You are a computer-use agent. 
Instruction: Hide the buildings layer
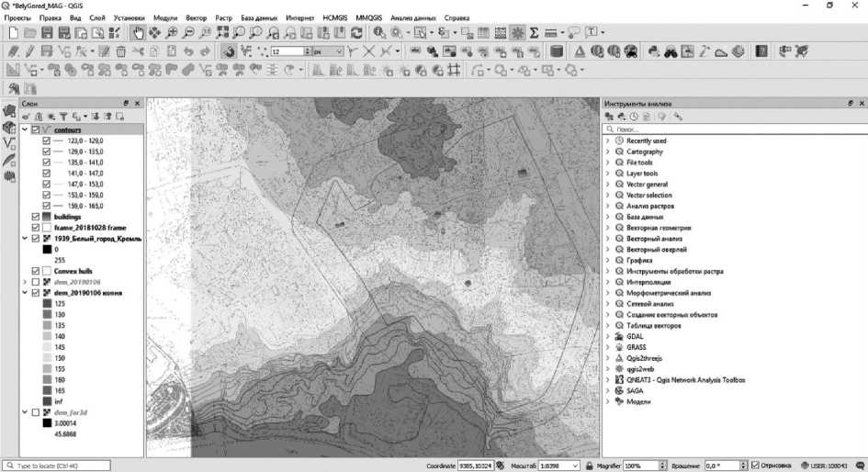36,217
